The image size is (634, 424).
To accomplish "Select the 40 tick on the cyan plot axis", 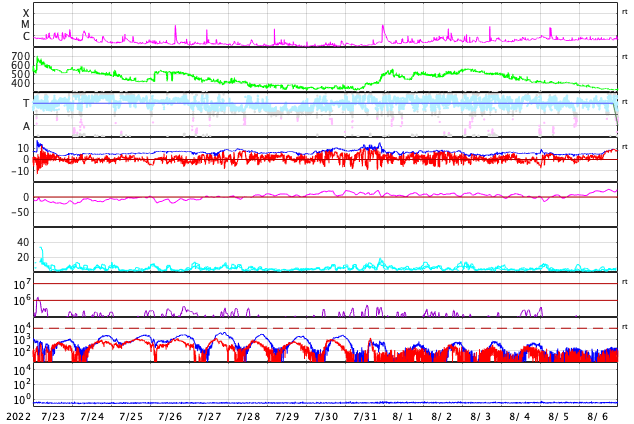I will coord(23,242).
